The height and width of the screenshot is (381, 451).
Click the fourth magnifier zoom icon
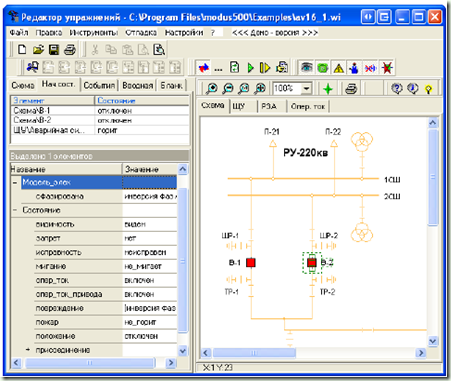pyautogui.click(x=260, y=88)
